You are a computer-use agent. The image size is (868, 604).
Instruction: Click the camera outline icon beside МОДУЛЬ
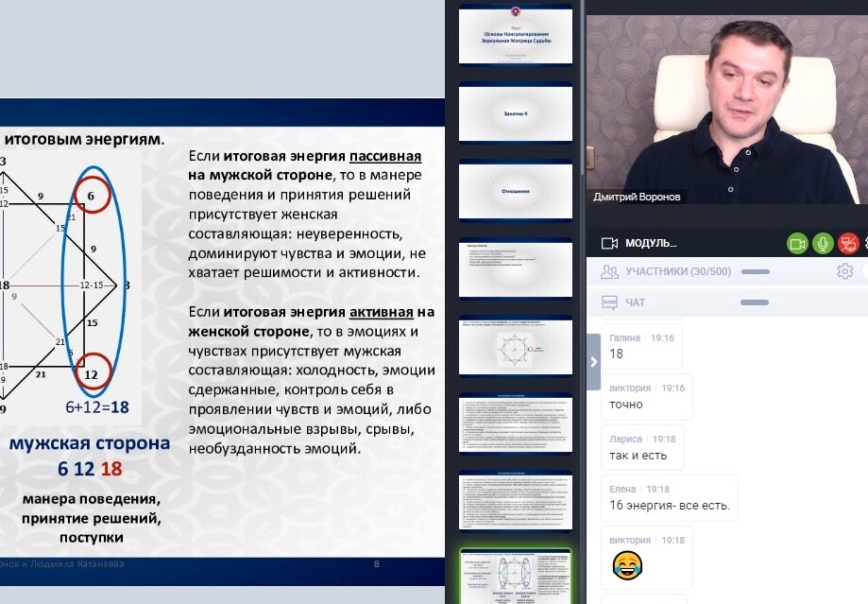click(x=609, y=243)
